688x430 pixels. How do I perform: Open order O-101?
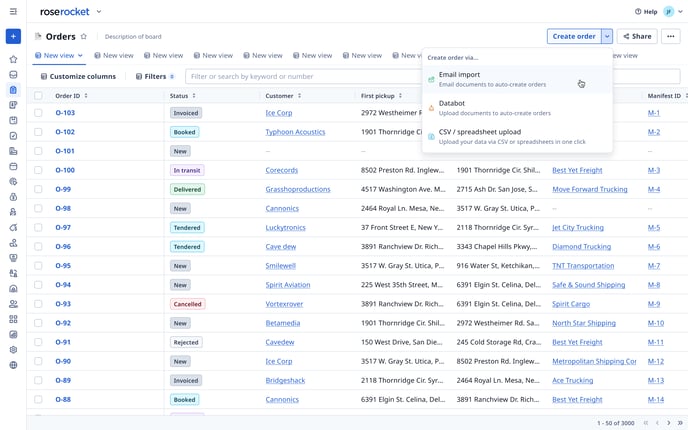click(65, 151)
